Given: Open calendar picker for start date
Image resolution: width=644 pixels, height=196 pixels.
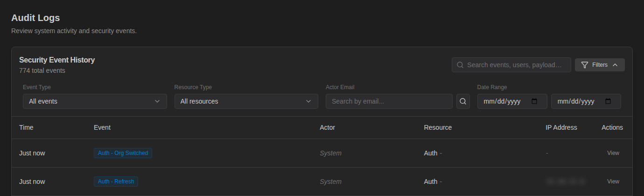Looking at the screenshot, I should [x=535, y=101].
